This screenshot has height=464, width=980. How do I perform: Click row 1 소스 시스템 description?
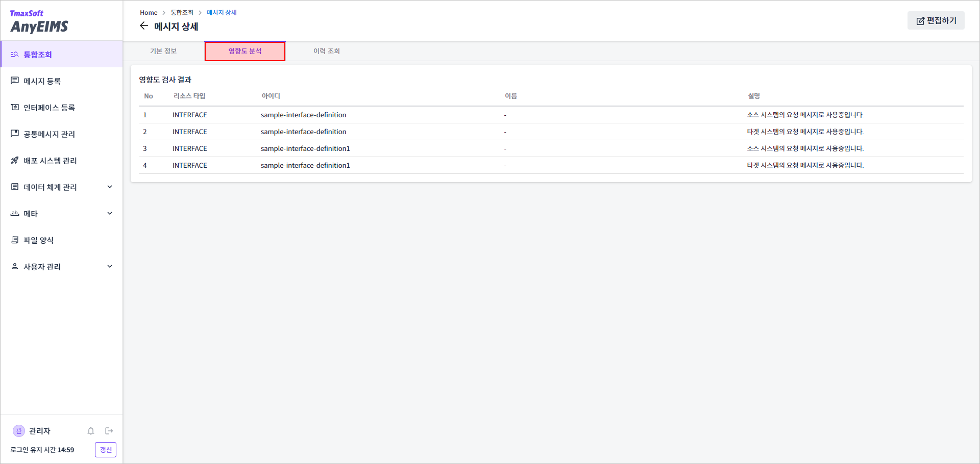[805, 115]
